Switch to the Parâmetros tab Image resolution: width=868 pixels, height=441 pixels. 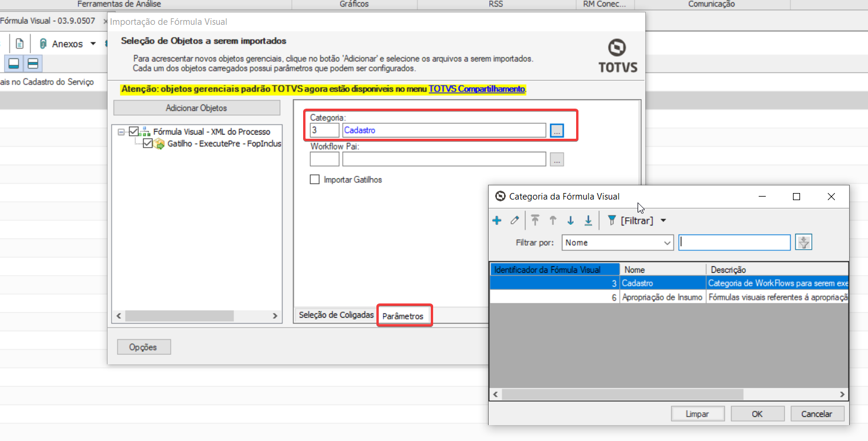pos(403,316)
